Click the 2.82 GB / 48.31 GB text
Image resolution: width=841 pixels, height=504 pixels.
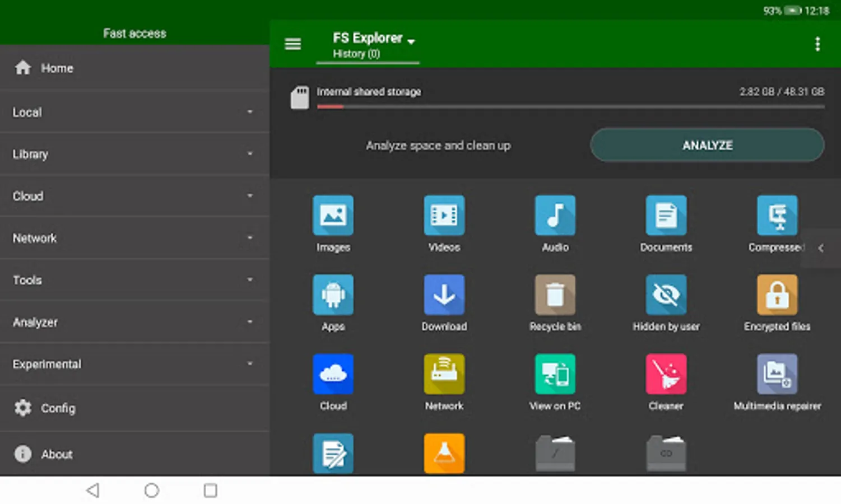tap(782, 92)
